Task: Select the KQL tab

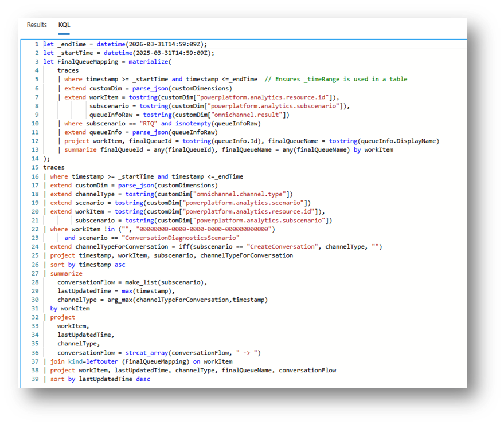Action: [64, 25]
